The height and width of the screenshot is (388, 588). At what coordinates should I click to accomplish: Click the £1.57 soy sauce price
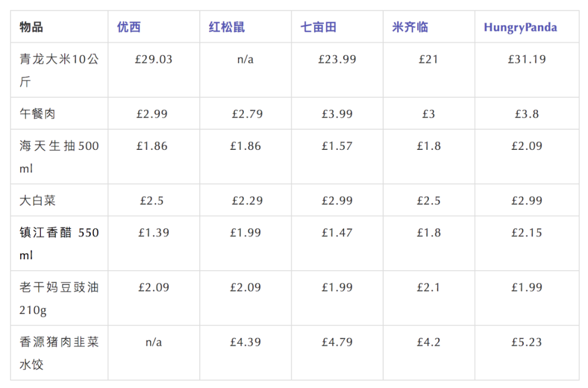click(x=337, y=146)
